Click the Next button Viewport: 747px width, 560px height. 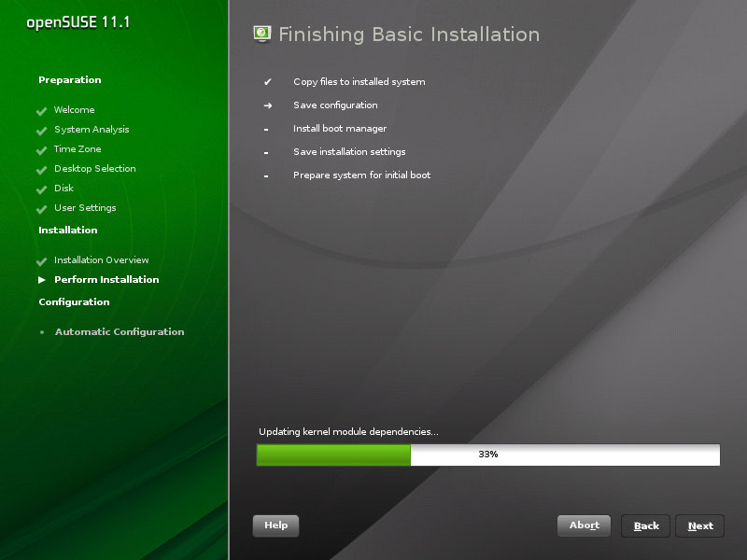tap(699, 525)
